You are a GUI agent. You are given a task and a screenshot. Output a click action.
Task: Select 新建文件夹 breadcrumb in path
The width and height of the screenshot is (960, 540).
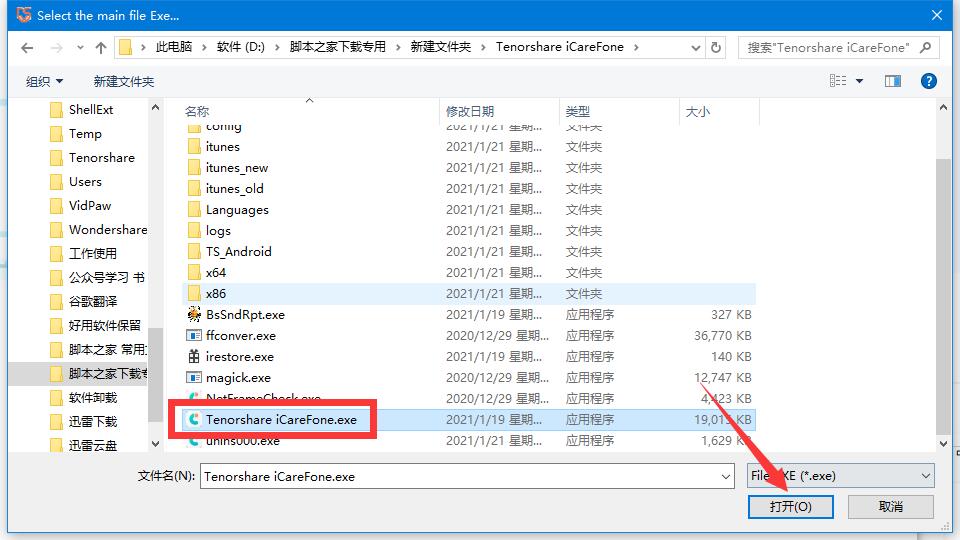coord(441,47)
